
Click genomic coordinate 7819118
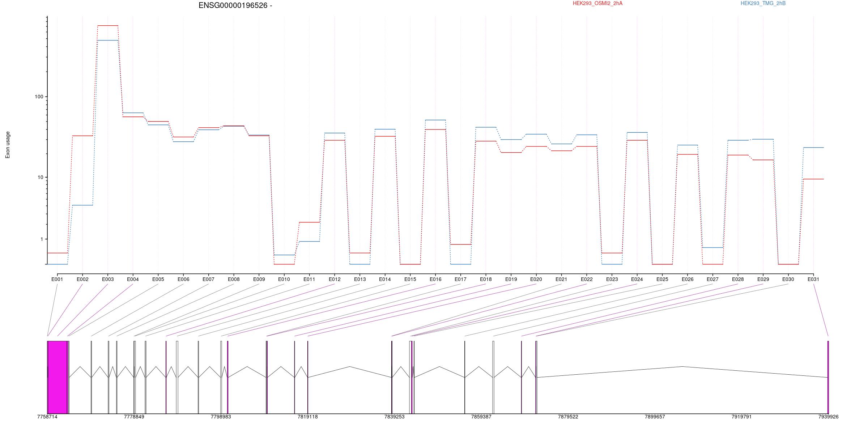pos(308,417)
